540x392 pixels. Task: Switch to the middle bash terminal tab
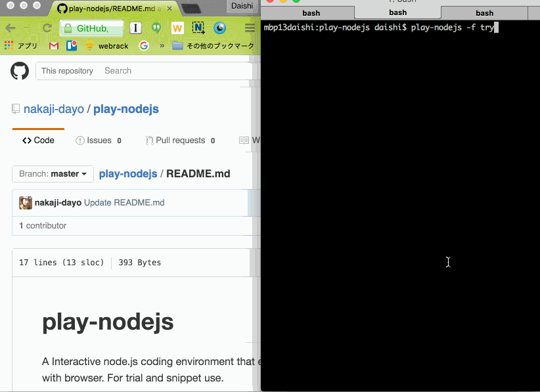pos(397,12)
